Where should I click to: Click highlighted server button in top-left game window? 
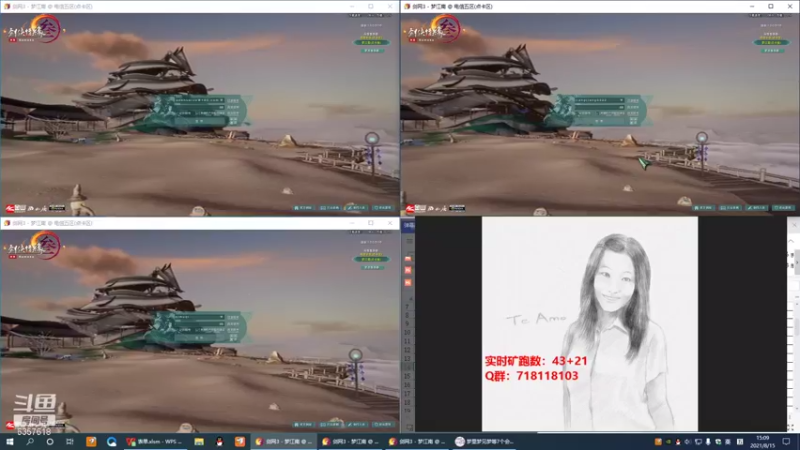pyautogui.click(x=371, y=42)
